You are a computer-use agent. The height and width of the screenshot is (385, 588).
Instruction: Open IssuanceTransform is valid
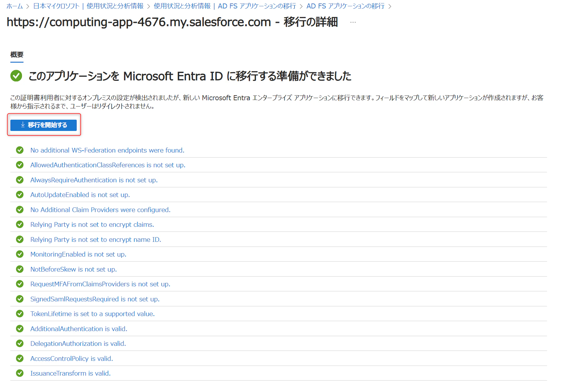[x=70, y=373]
